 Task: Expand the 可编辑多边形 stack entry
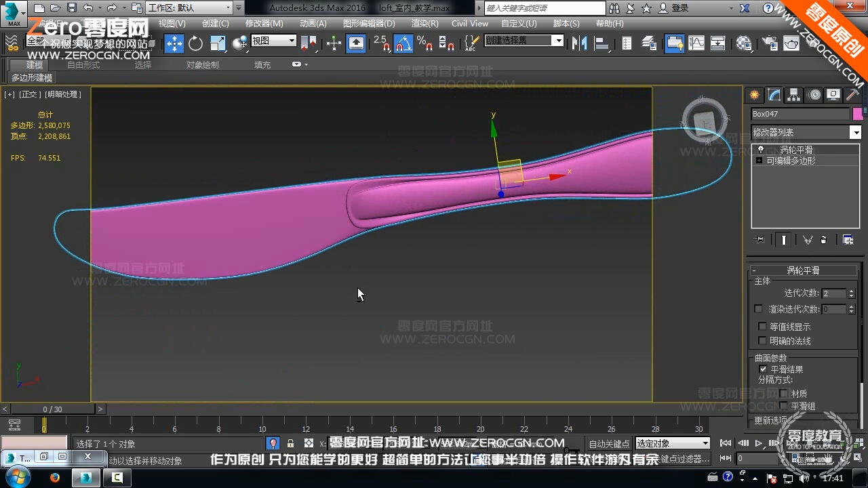click(x=759, y=161)
